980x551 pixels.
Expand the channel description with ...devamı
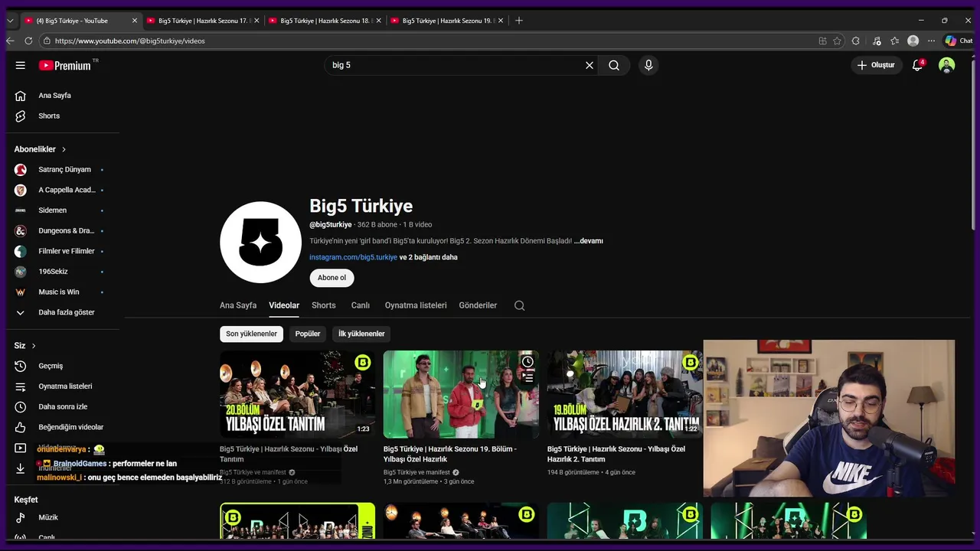(589, 241)
